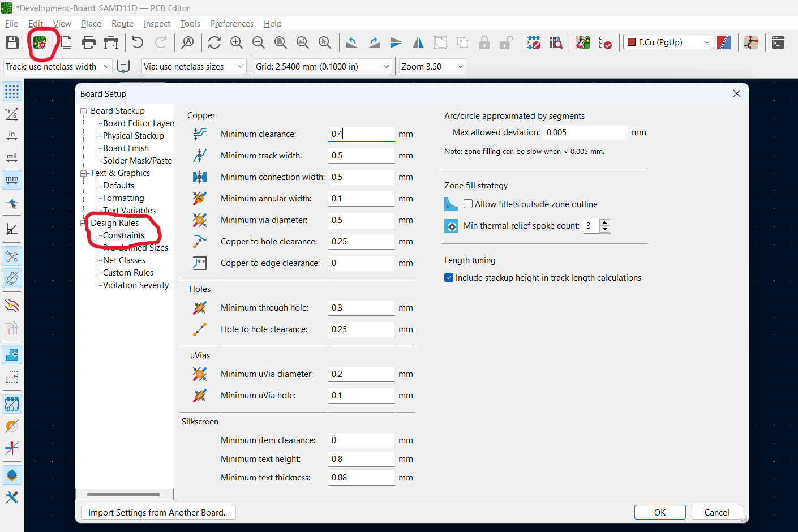This screenshot has height=532, width=798.
Task: Click the tree panel horizontal scrollbar
Action: pos(123,495)
